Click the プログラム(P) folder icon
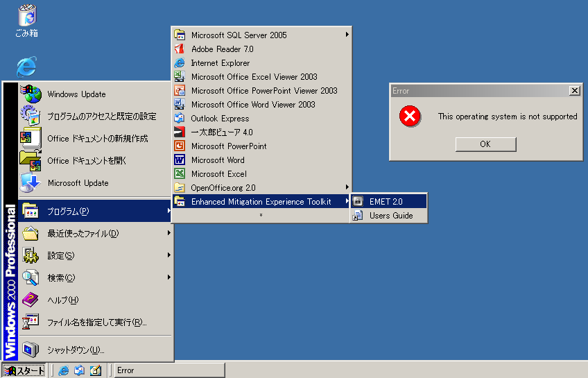This screenshot has width=588, height=378. click(31, 211)
